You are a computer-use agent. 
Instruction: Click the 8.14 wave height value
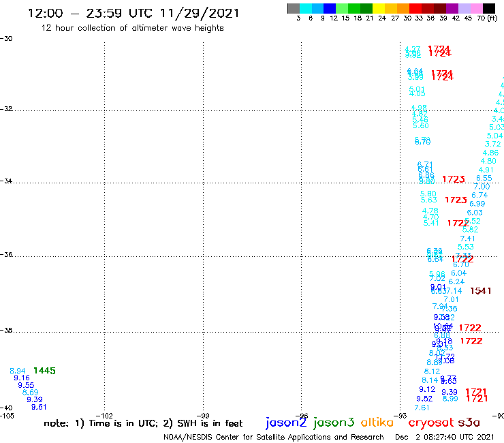(430, 380)
